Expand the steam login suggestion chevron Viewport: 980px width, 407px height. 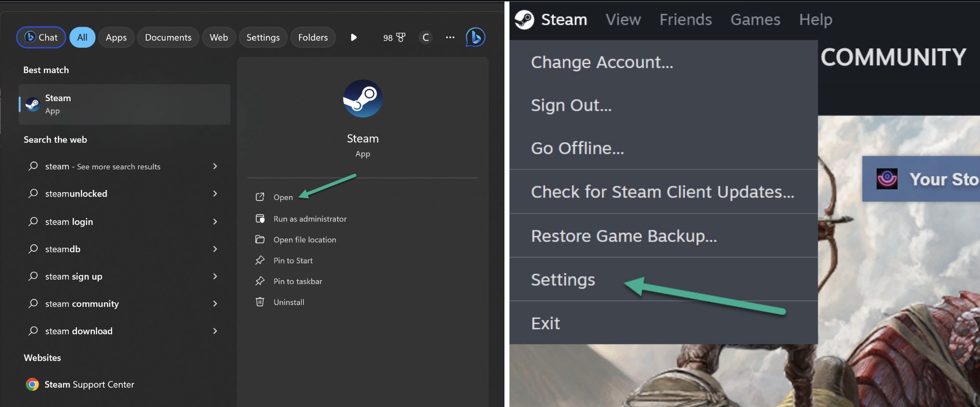pos(215,221)
